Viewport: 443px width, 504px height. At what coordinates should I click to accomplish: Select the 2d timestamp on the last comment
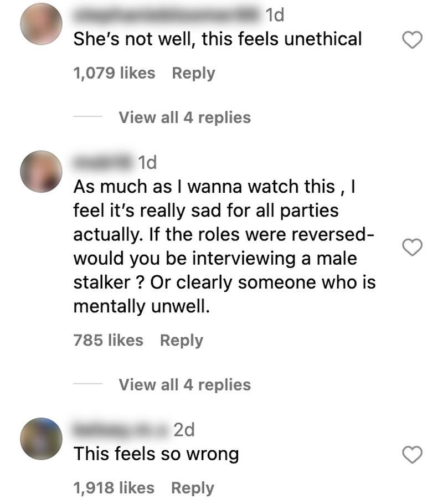184,430
